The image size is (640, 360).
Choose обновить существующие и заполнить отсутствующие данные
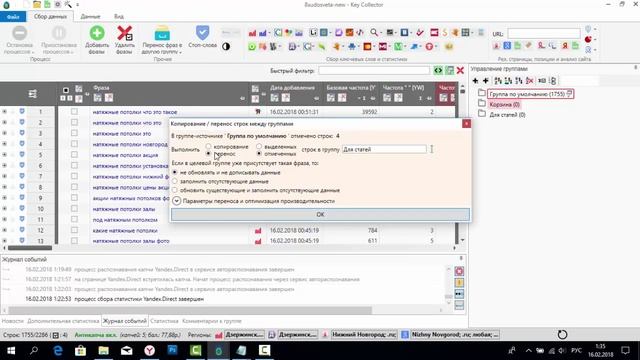175,190
